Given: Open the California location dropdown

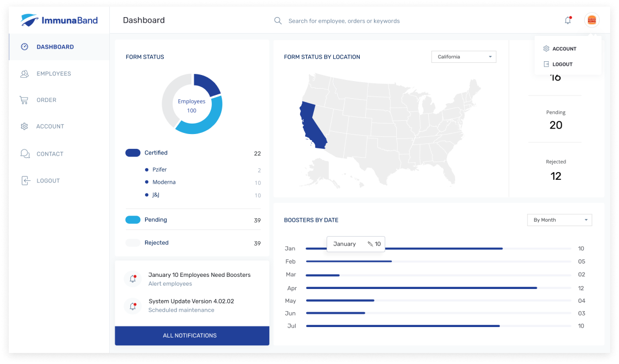Looking at the screenshot, I should point(463,57).
